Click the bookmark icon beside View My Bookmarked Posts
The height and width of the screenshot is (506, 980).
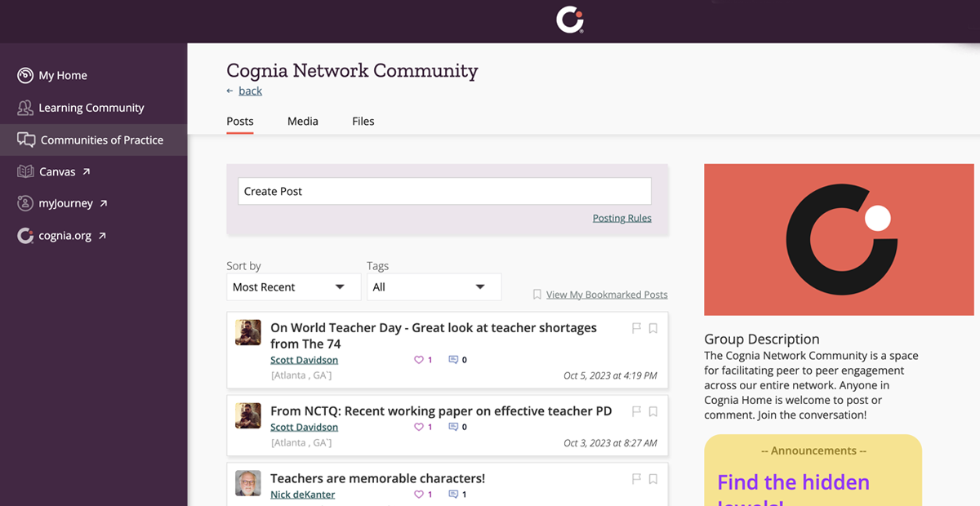[x=537, y=295]
